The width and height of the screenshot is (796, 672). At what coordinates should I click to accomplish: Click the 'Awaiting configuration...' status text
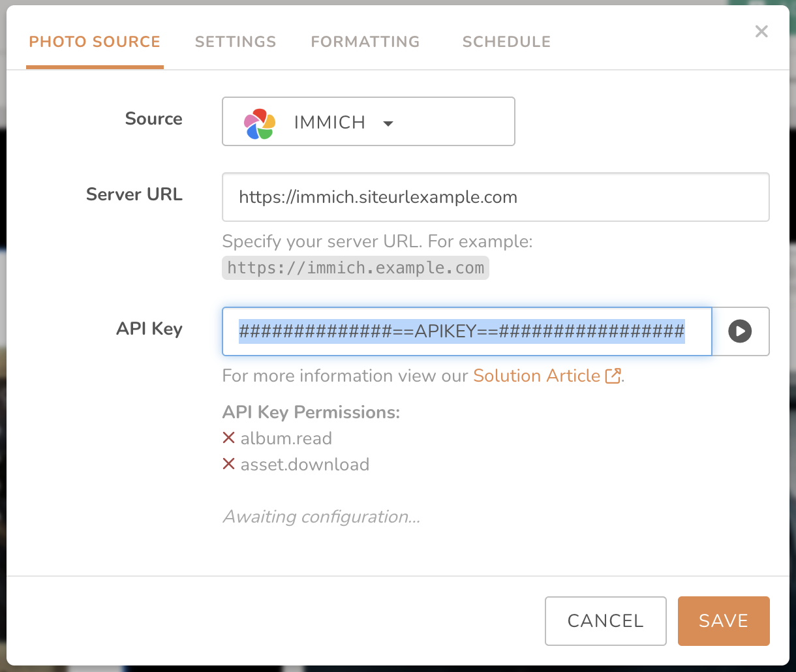(x=322, y=517)
